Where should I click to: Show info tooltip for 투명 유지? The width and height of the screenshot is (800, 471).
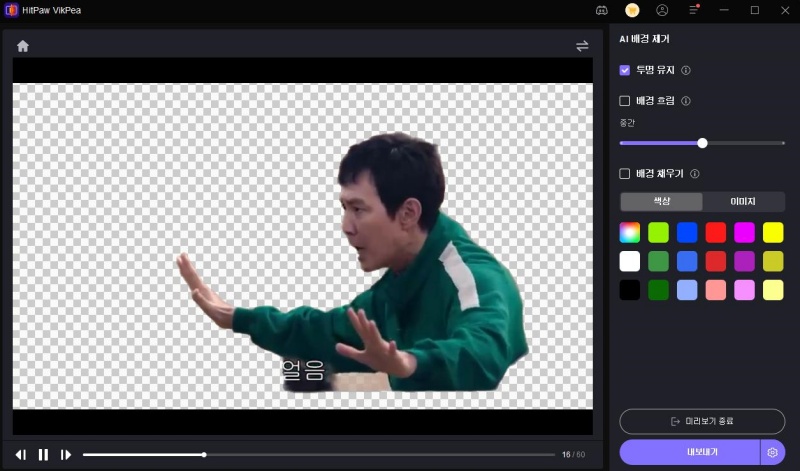click(686, 71)
